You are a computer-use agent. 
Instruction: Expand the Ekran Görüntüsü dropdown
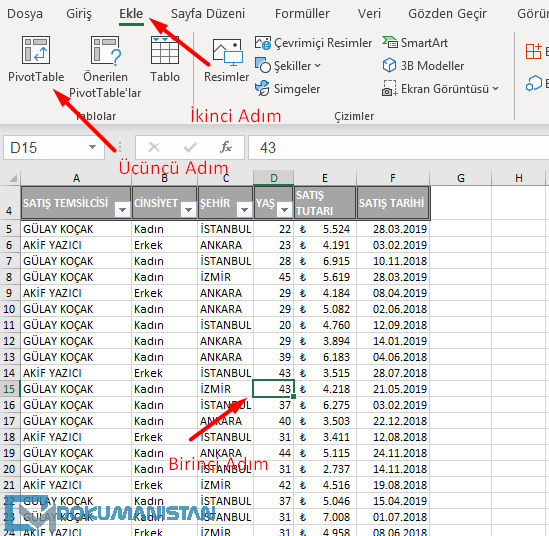tap(495, 89)
